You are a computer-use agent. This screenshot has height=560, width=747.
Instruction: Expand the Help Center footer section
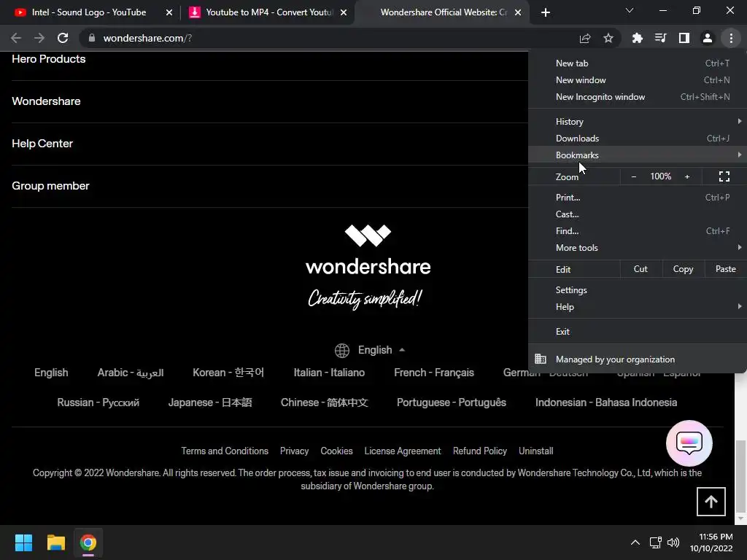click(x=42, y=144)
